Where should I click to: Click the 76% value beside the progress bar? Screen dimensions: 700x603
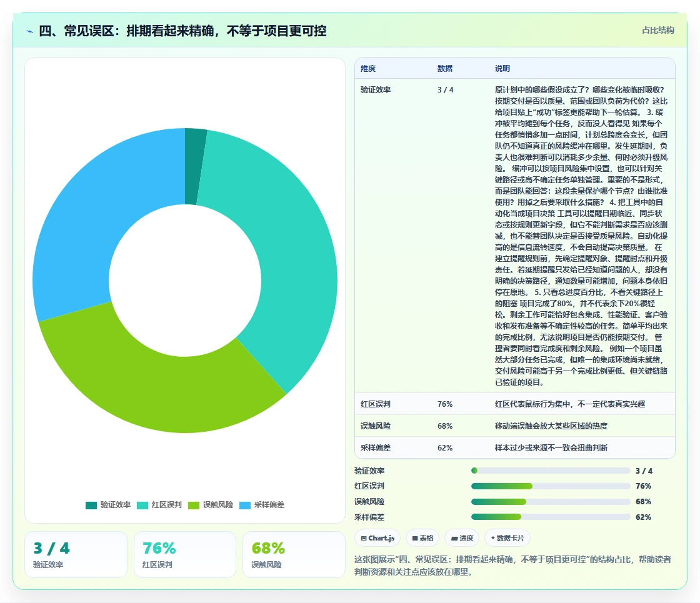coord(643,486)
